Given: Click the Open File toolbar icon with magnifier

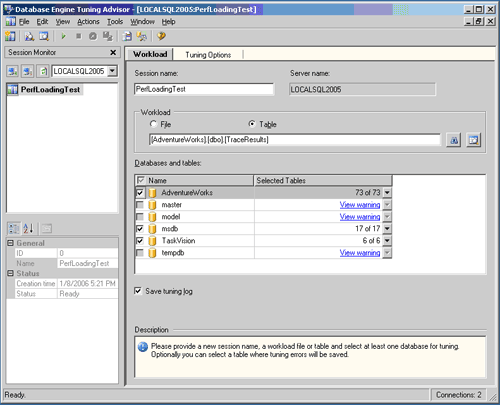Looking at the screenshot, I should point(29,36).
